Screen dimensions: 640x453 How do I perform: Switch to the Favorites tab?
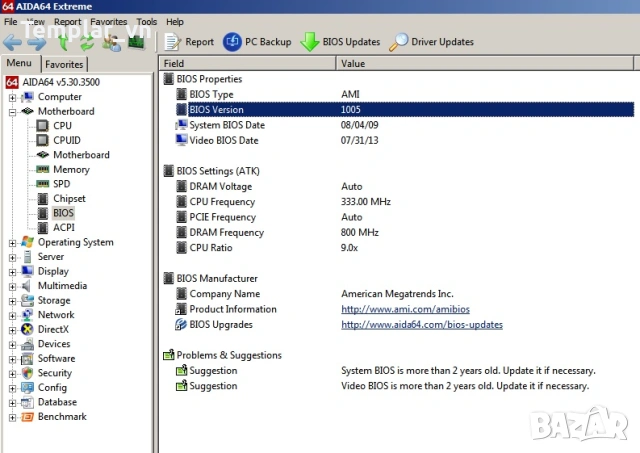(x=64, y=64)
